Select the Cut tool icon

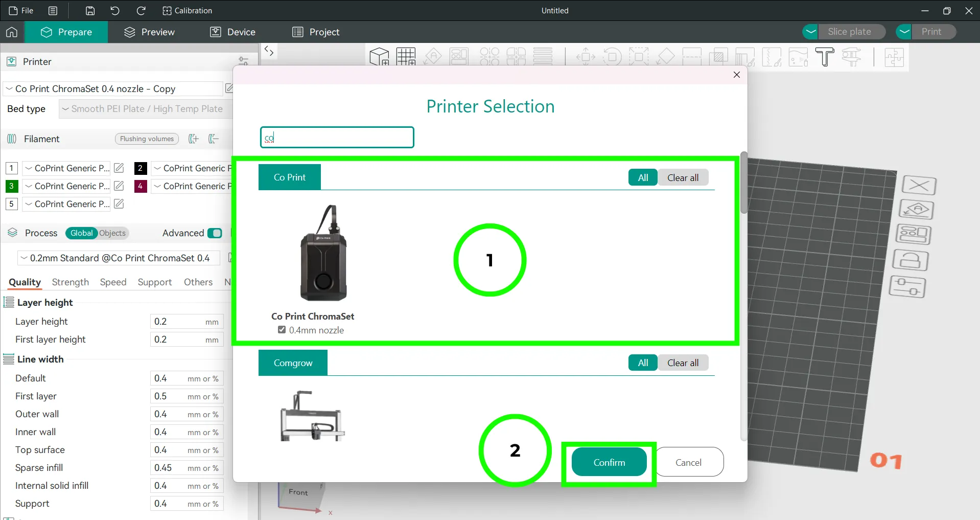(692, 56)
